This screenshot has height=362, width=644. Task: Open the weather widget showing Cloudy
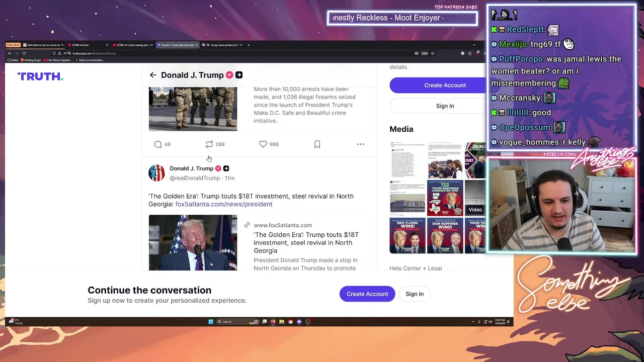click(x=16, y=322)
